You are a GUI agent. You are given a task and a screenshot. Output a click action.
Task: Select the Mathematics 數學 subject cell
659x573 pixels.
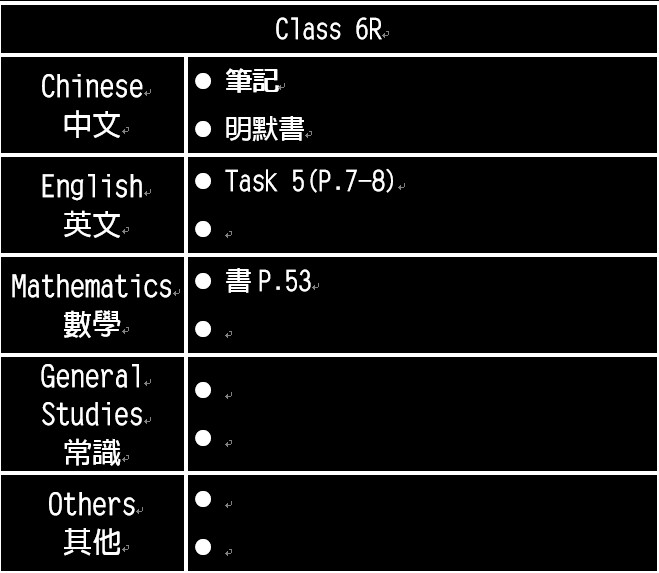pos(92,305)
